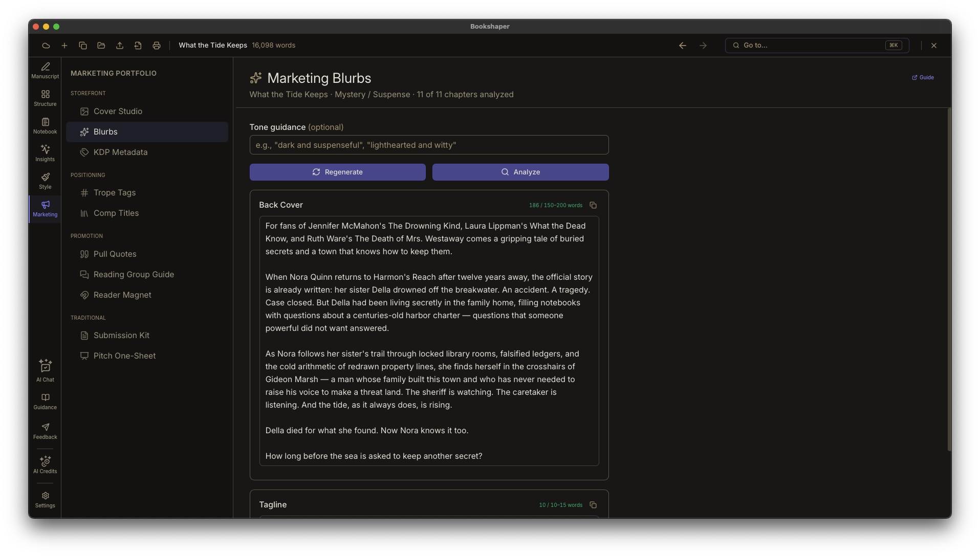980x556 pixels.
Task: Open the Style section in sidebar
Action: pyautogui.click(x=45, y=181)
